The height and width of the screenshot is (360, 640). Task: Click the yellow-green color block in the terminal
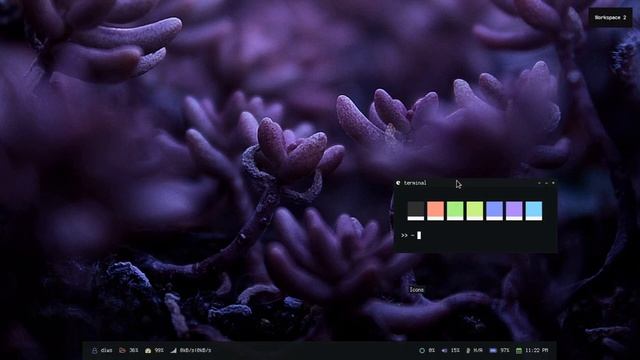(x=475, y=211)
